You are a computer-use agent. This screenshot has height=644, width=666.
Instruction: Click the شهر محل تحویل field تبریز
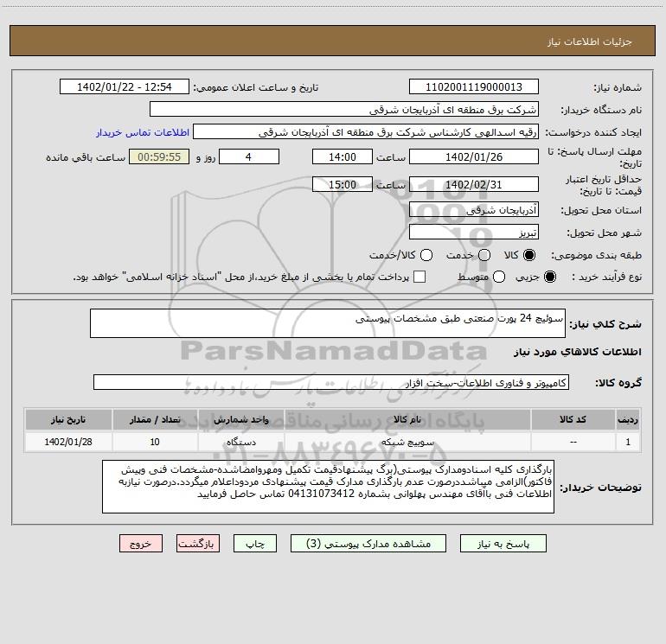pos(474,232)
